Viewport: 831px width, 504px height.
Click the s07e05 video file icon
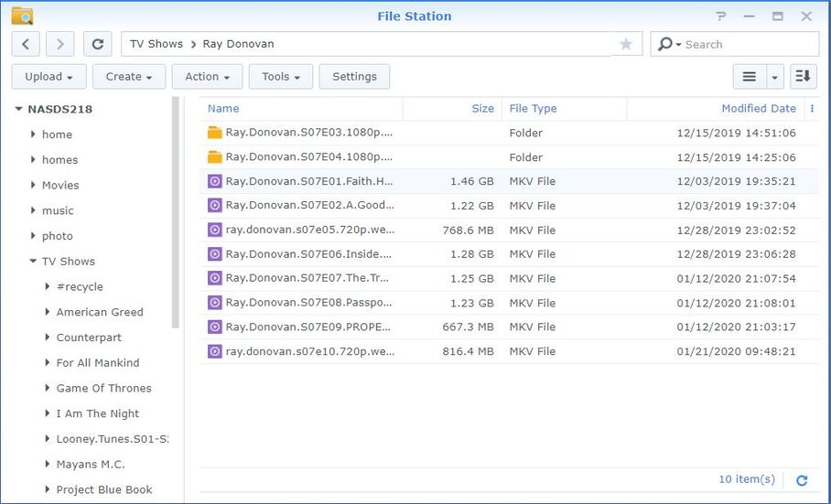215,230
